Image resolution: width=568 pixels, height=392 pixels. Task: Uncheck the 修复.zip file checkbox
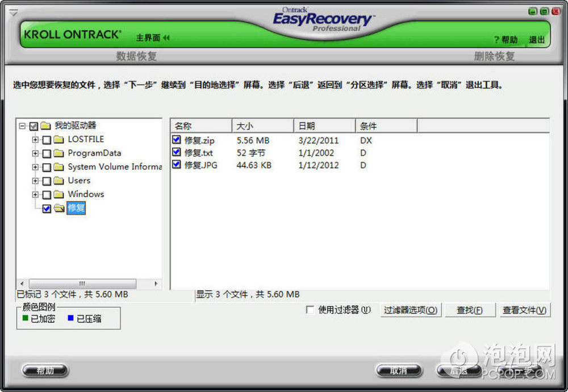pyautogui.click(x=177, y=140)
